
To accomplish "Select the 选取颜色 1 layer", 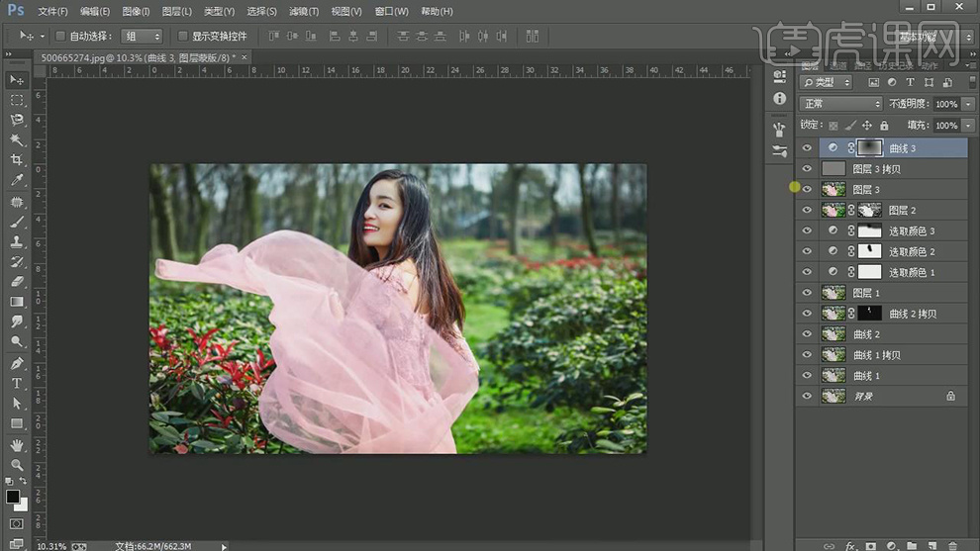I will click(x=911, y=272).
